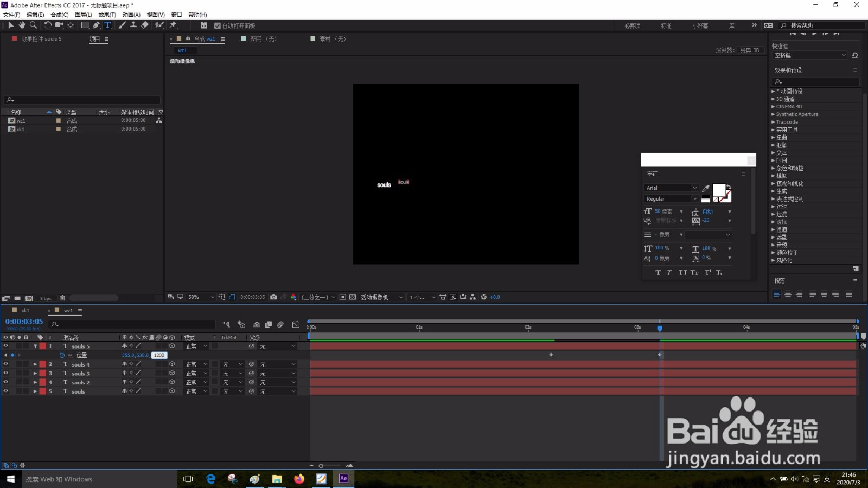This screenshot has height=488, width=868.
Task: Open the Regular font style dropdown
Action: (672, 198)
